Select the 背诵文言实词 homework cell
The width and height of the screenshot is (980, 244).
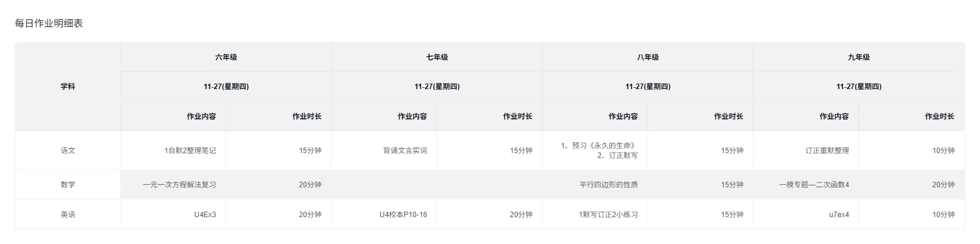(x=405, y=151)
